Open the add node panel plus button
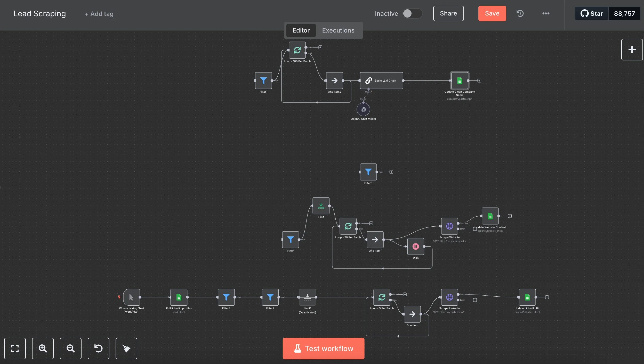 632,50
